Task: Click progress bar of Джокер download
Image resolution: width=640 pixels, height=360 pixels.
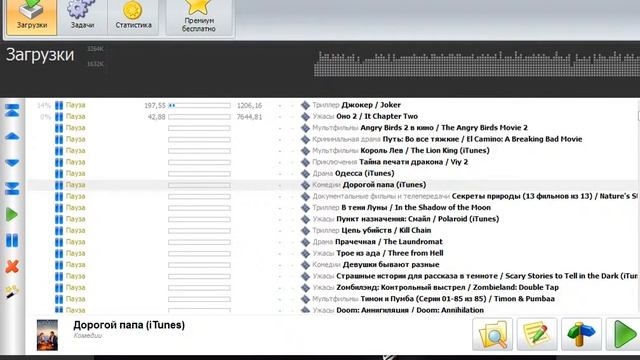Action: coord(199,105)
